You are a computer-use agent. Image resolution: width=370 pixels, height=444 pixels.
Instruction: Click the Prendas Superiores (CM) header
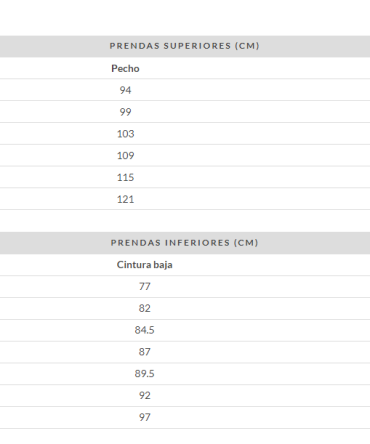[184, 46]
